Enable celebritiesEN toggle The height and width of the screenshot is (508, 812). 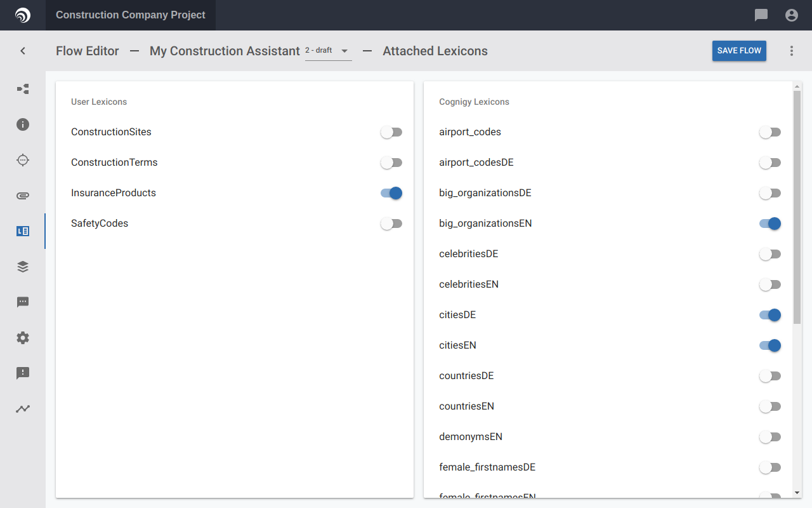[770, 284]
